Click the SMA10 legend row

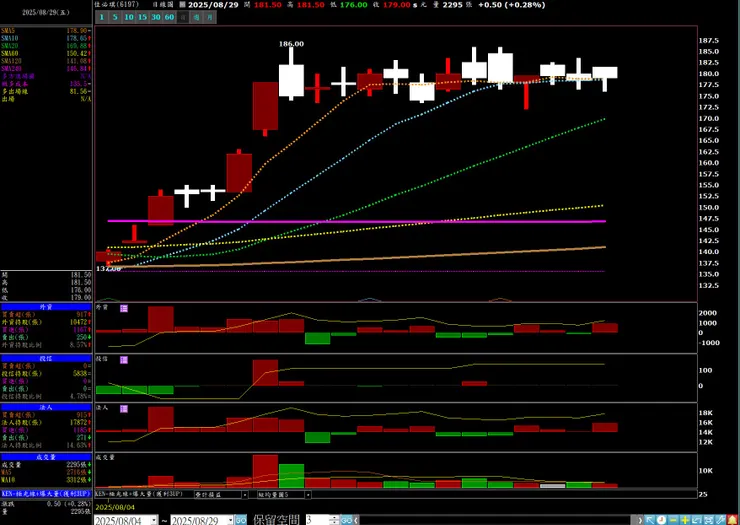pyautogui.click(x=46, y=38)
